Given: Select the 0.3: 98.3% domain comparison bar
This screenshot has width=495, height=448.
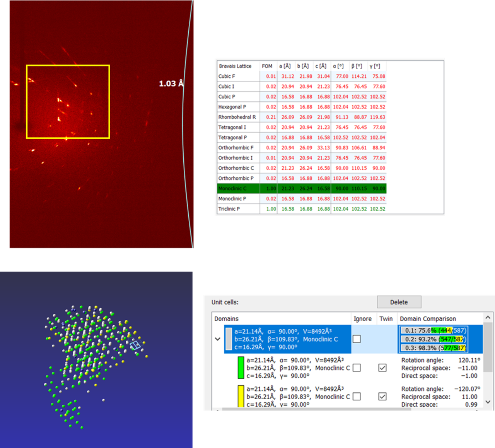Looking at the screenshot, I should tap(433, 348).
